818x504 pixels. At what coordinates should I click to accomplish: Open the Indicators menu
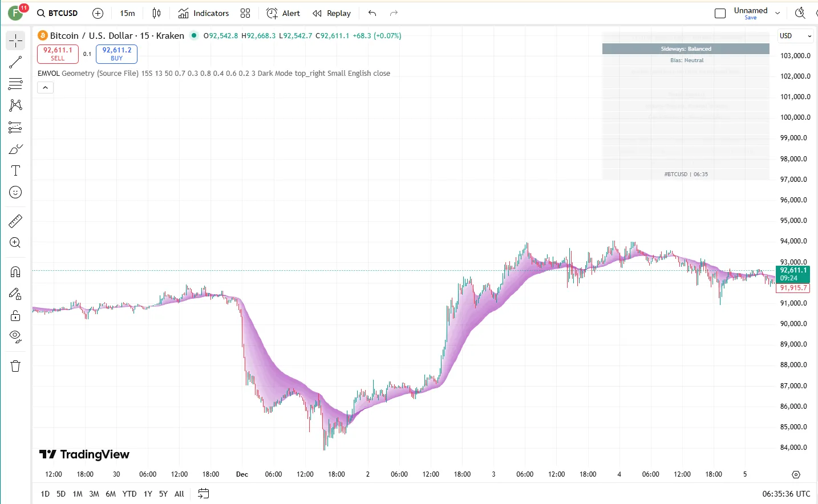coord(204,13)
